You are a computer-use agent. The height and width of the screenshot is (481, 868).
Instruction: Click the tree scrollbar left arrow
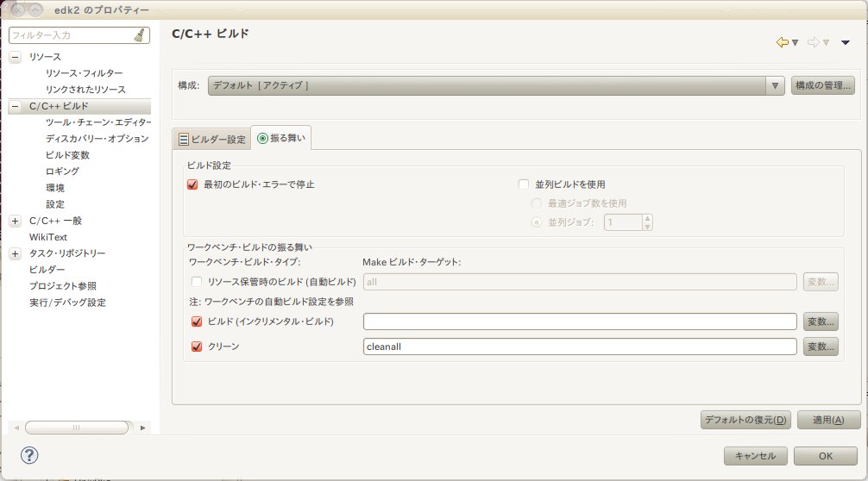pyautogui.click(x=16, y=428)
